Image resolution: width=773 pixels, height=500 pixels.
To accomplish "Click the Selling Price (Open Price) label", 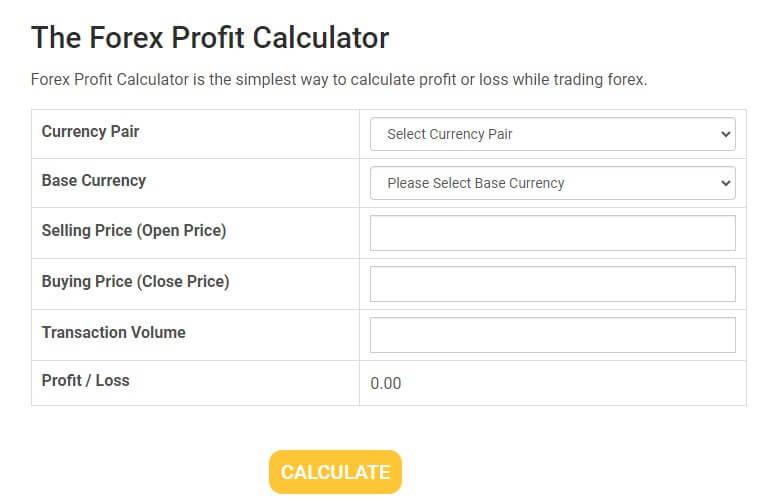I will pos(134,231).
